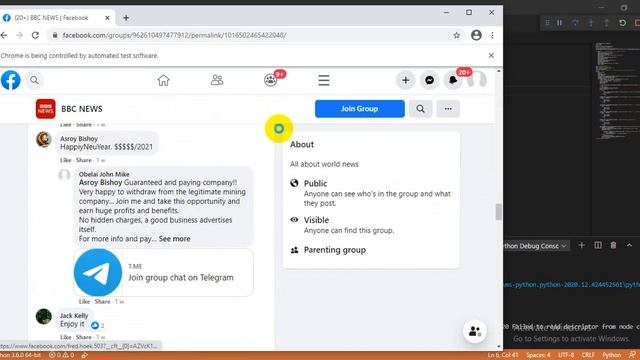Share Asroy Bishoy's comment

[83, 160]
